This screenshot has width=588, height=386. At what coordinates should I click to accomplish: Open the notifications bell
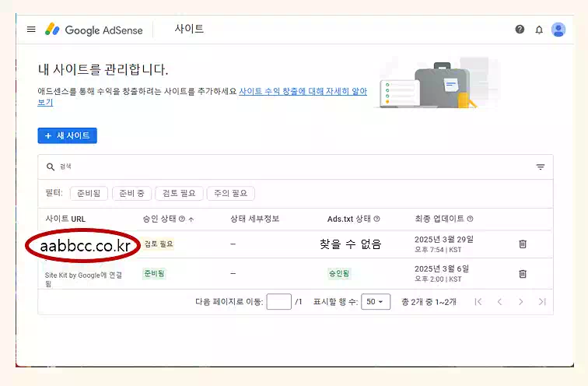pos(539,30)
